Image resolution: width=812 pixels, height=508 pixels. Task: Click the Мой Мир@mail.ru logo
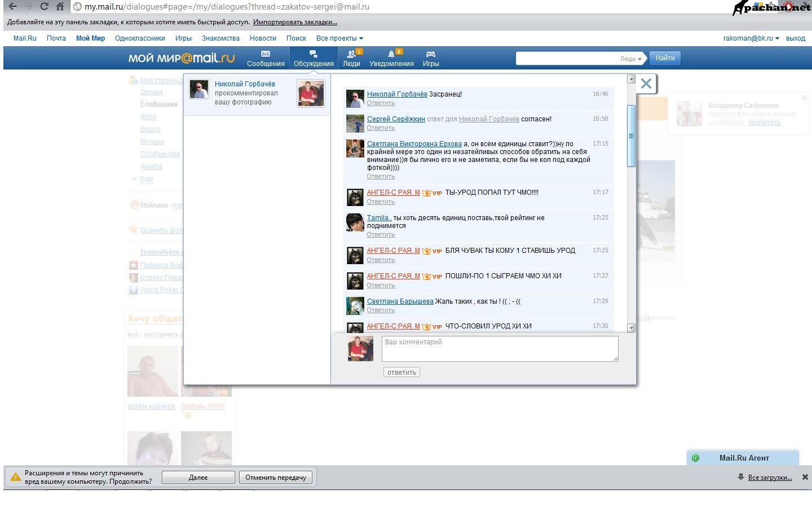(x=182, y=58)
